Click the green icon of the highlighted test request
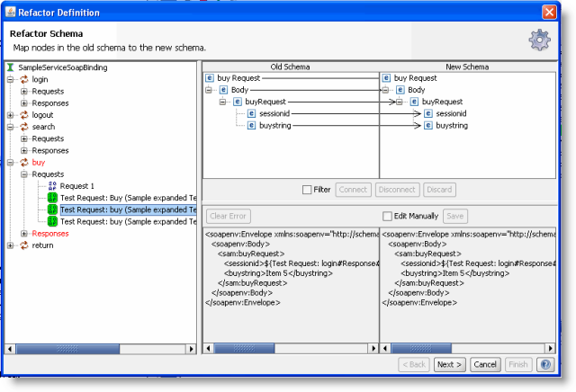Screen dimensions: 576x392 point(52,209)
